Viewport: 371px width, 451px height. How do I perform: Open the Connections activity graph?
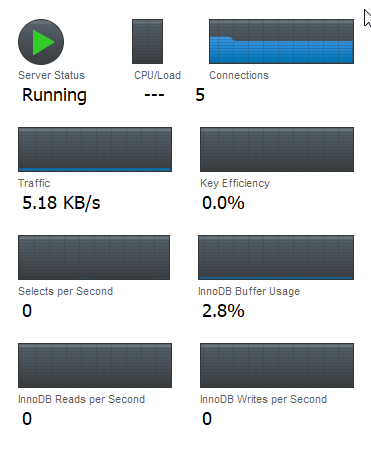pos(281,41)
